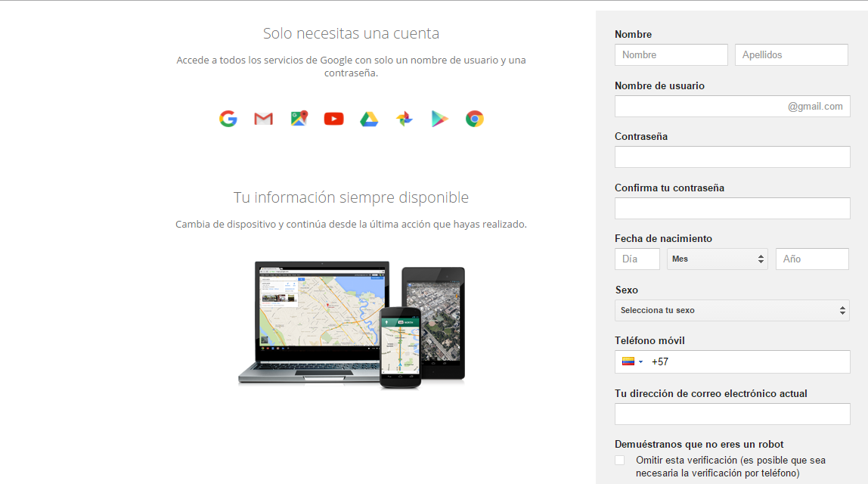Screen dimensions: 868x484
Task: Click the Google G logo icon
Action: [228, 119]
